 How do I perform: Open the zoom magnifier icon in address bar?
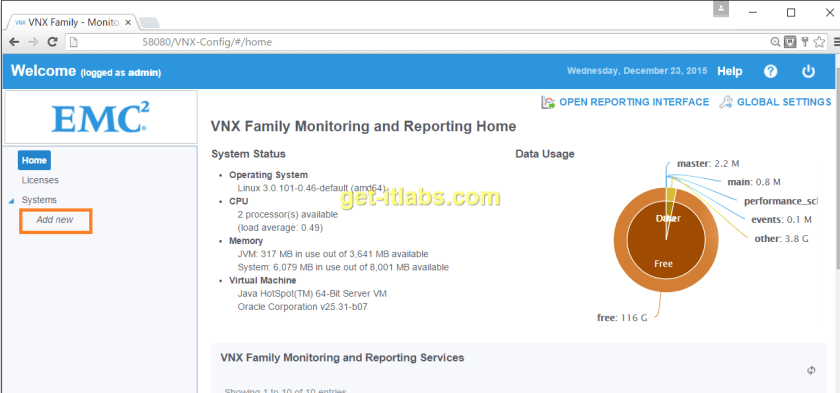[x=775, y=42]
